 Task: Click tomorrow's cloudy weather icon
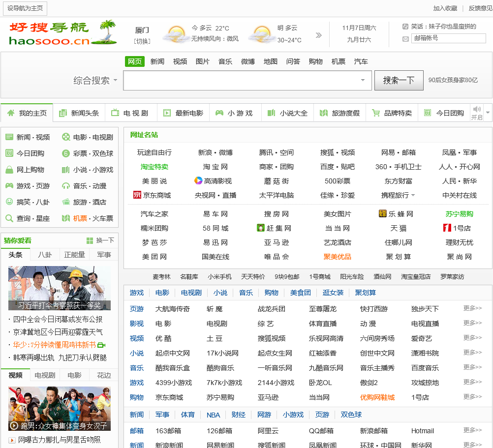click(262, 34)
